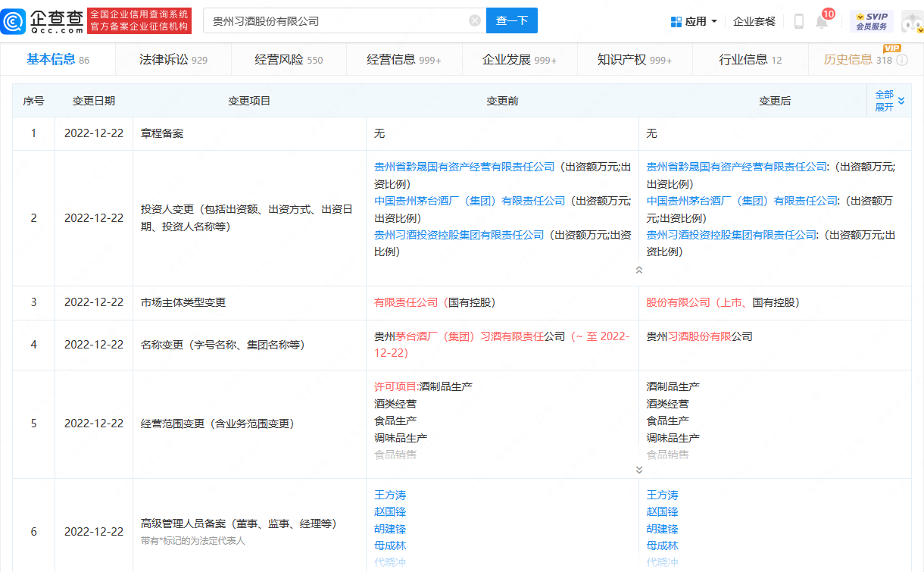Open the SVIP member service badge
The width and height of the screenshot is (924, 572).
(871, 21)
